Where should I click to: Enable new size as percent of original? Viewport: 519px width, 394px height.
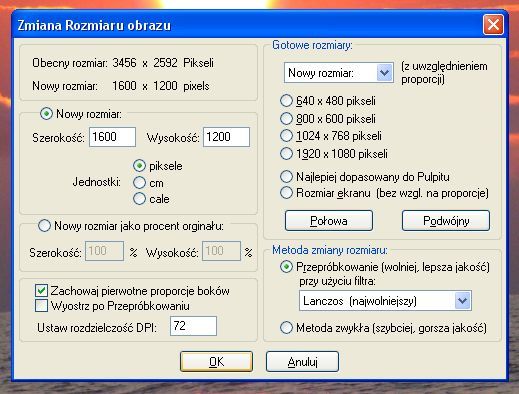(x=44, y=226)
